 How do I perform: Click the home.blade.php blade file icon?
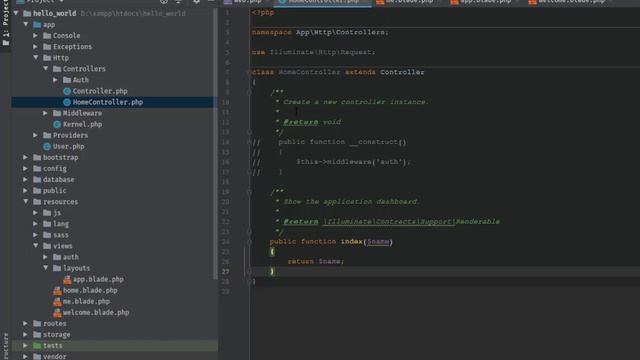coord(57,290)
